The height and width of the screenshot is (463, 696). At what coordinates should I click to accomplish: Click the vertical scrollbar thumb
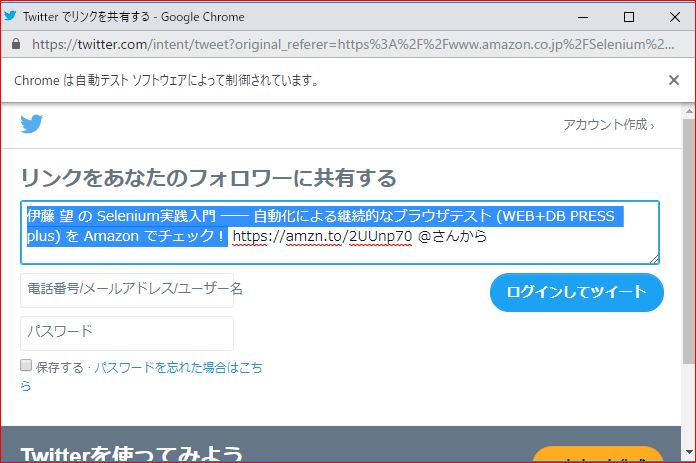[688, 240]
